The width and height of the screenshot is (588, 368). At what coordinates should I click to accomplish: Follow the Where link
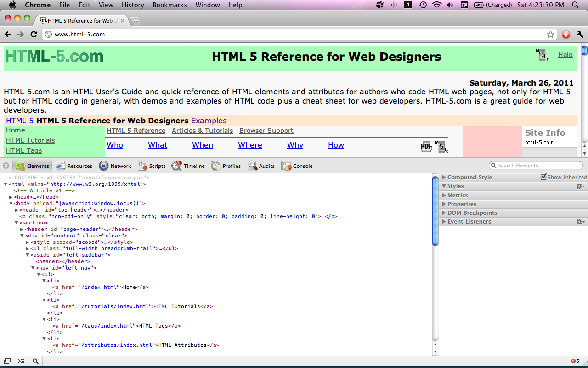(250, 145)
